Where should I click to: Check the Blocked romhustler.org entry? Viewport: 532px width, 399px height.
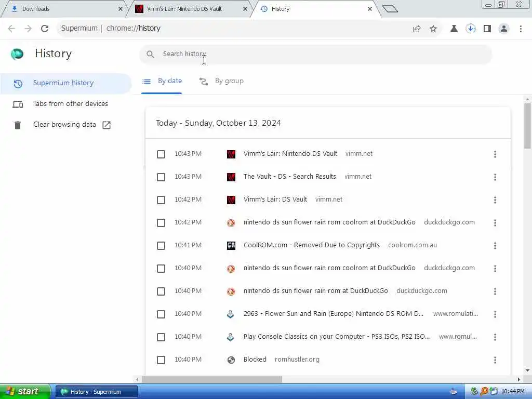tap(161, 360)
